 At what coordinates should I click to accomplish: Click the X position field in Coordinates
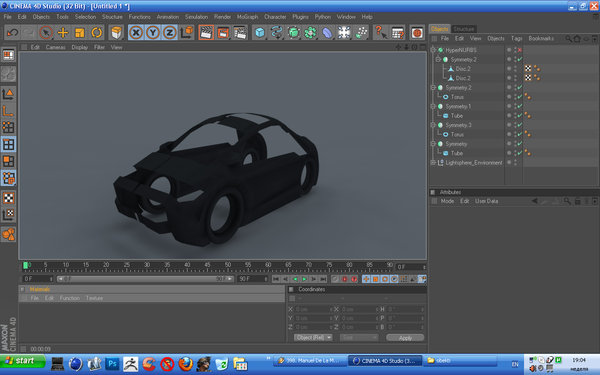click(314, 309)
